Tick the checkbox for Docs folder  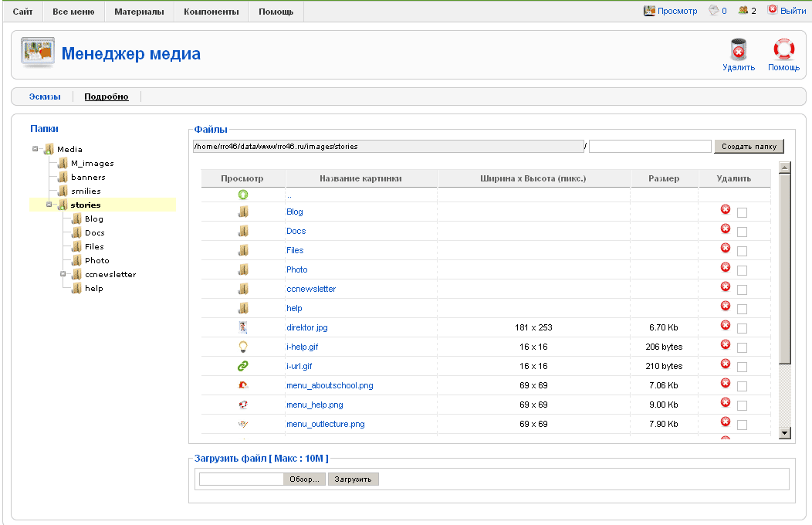[x=742, y=232]
